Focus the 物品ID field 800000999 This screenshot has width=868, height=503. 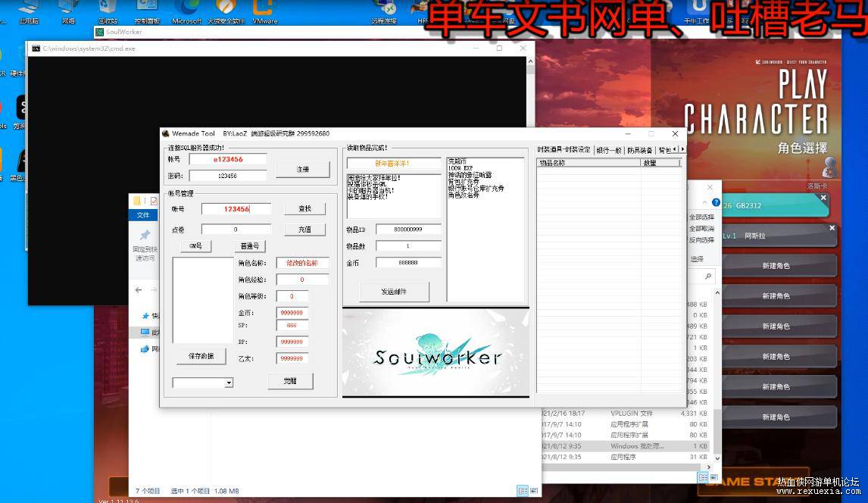click(408, 229)
